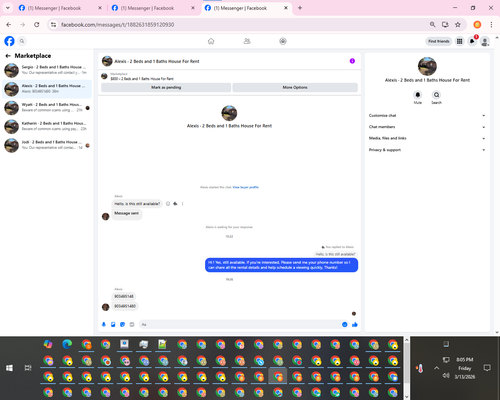Click the voice clip microphone icon
This screenshot has height=400, width=500.
pos(104,324)
